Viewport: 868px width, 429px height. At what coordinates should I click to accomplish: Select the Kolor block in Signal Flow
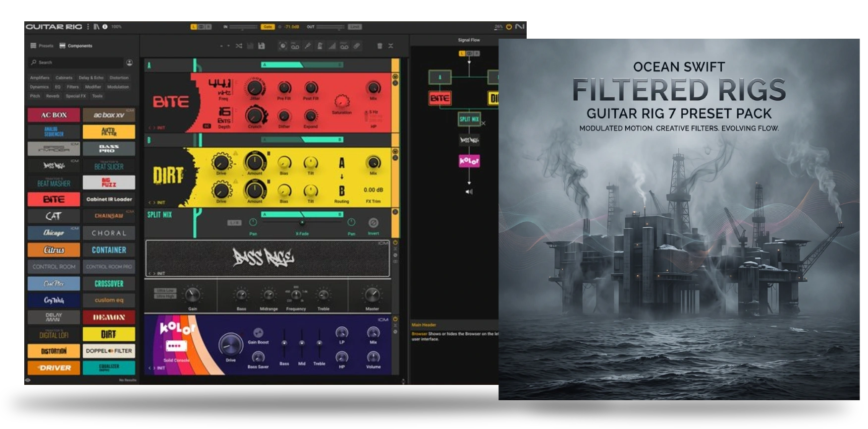tap(469, 161)
